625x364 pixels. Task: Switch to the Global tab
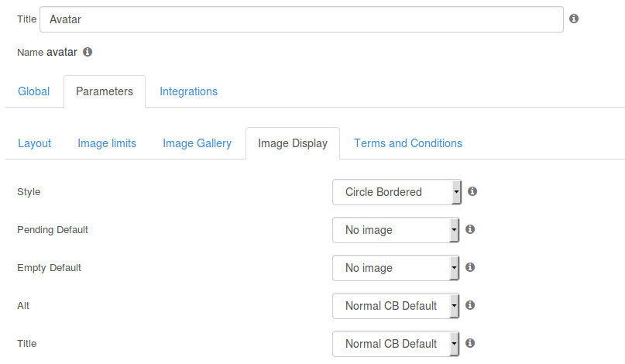click(x=34, y=91)
